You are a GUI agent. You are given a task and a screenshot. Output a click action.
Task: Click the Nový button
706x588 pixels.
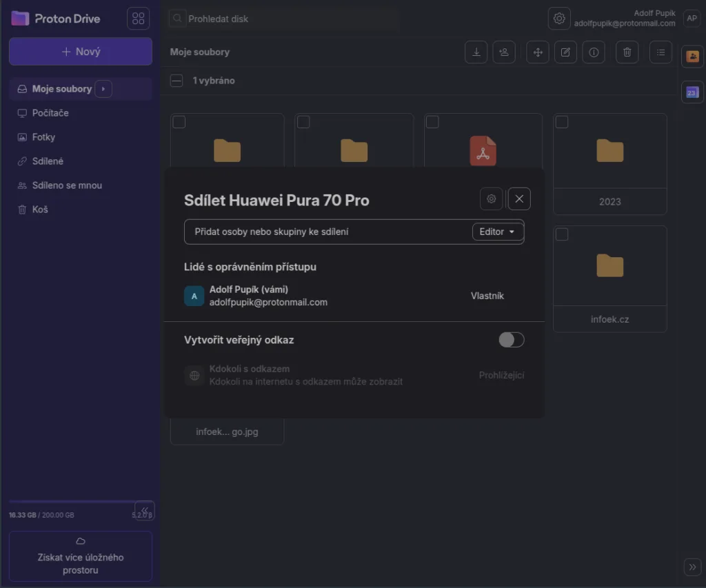click(81, 51)
